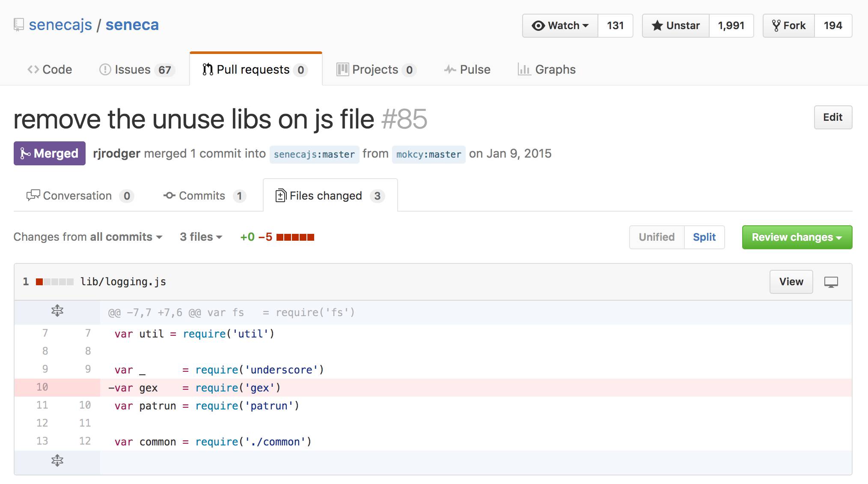Image resolution: width=868 pixels, height=484 pixels.
Task: Unstar the seneca repository
Action: [x=676, y=26]
